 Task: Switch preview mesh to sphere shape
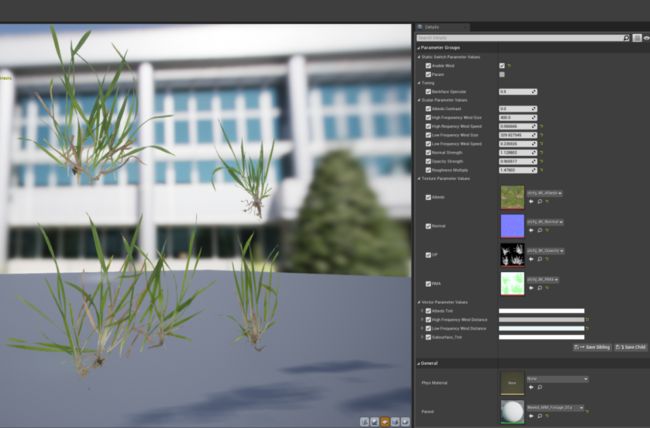click(x=374, y=422)
